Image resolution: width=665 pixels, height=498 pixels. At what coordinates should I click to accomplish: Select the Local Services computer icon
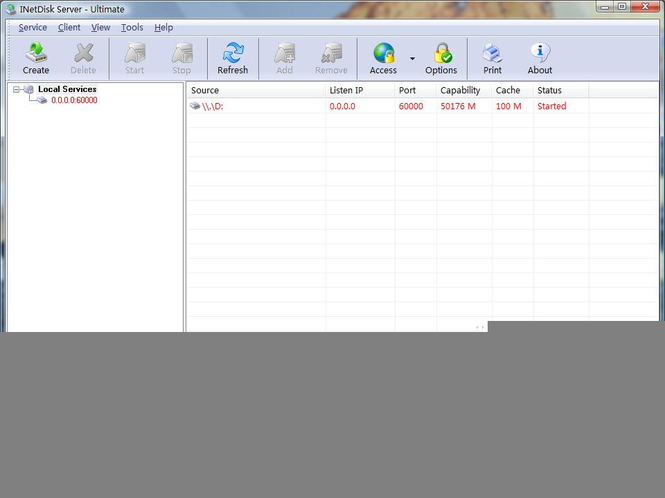click(x=28, y=89)
